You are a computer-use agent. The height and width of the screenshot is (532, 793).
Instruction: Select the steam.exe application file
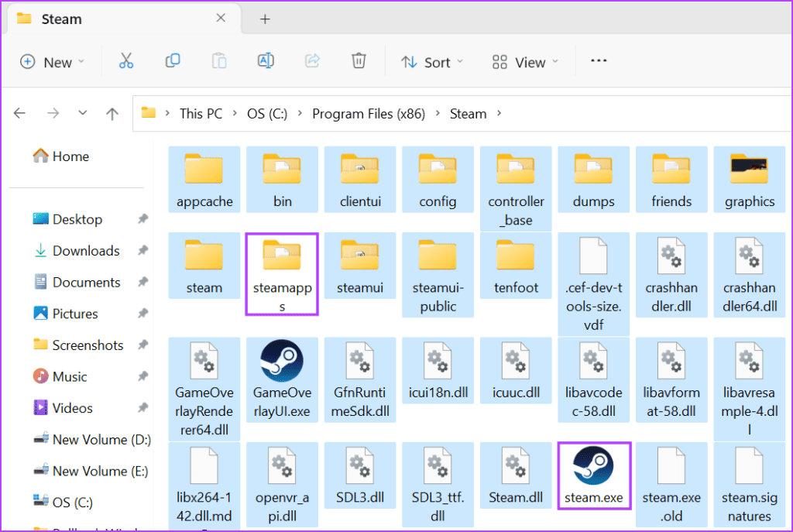click(594, 475)
